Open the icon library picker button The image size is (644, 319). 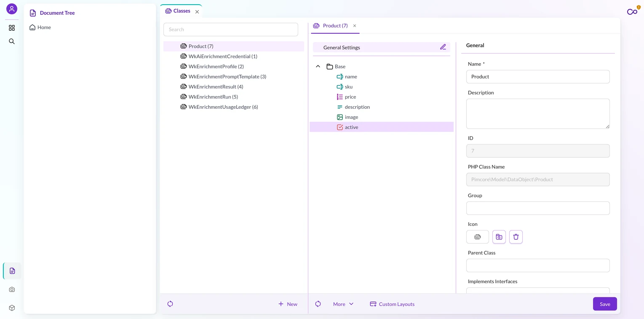click(x=499, y=237)
